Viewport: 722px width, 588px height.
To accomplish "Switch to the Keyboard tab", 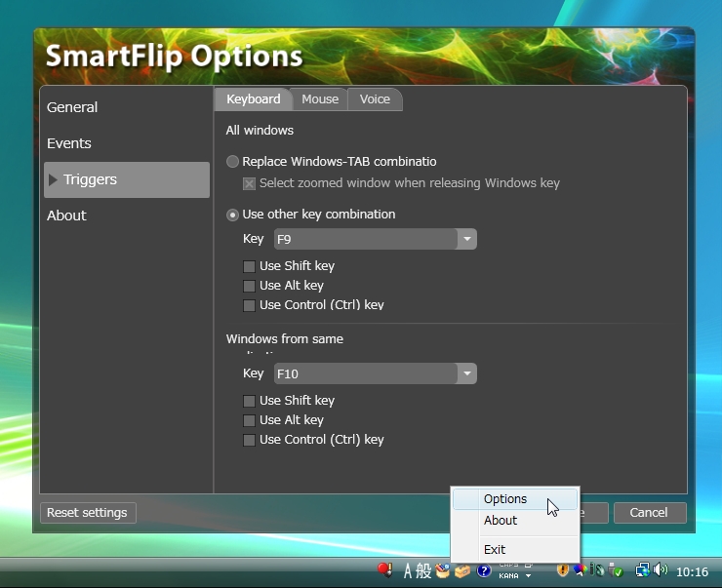I will click(x=254, y=99).
